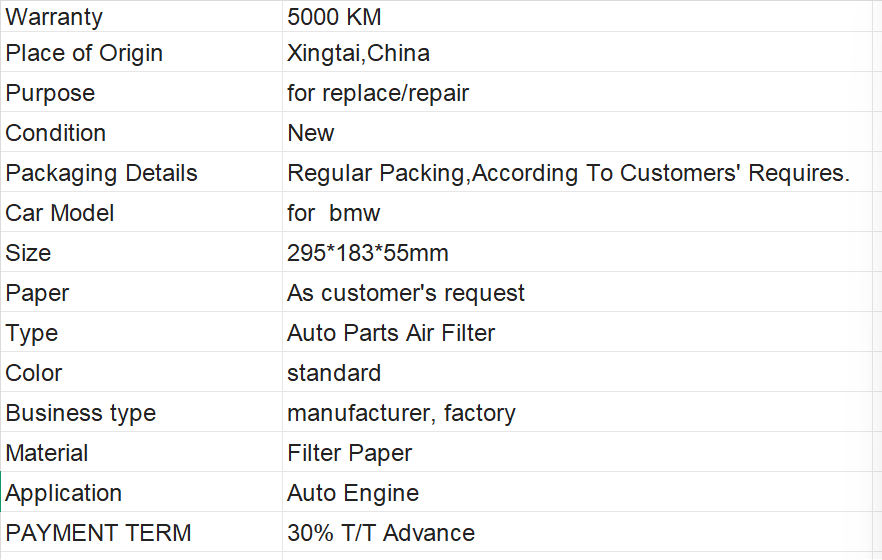The height and width of the screenshot is (560, 882).
Task: Click the 30% T/T Advance cell
Action: 577,531
